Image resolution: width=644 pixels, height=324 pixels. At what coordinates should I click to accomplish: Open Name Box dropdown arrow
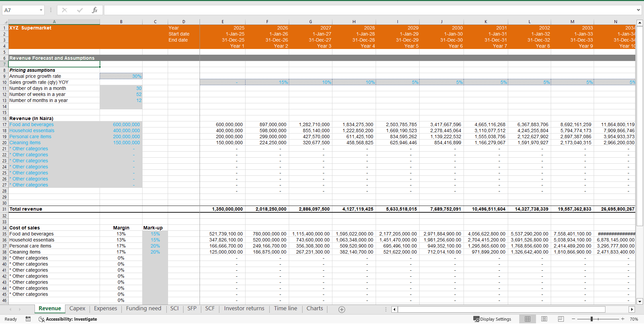click(41, 10)
